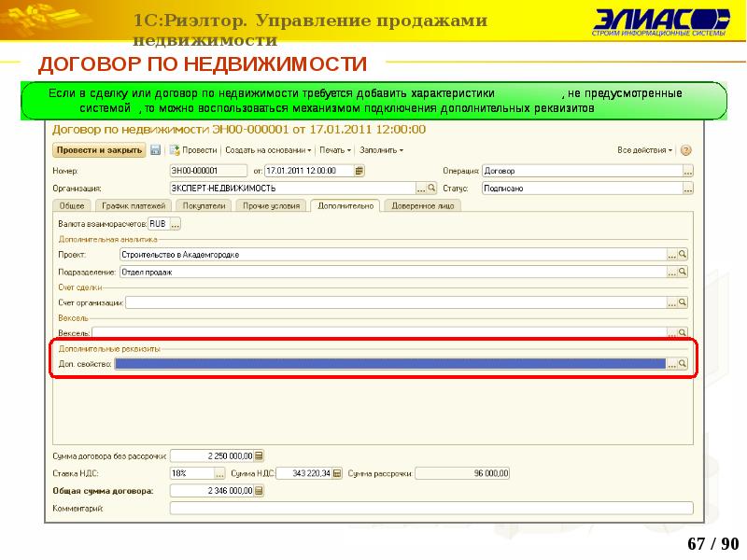
Task: Switch to the Доверенное лицо tab
Action: tap(416, 205)
